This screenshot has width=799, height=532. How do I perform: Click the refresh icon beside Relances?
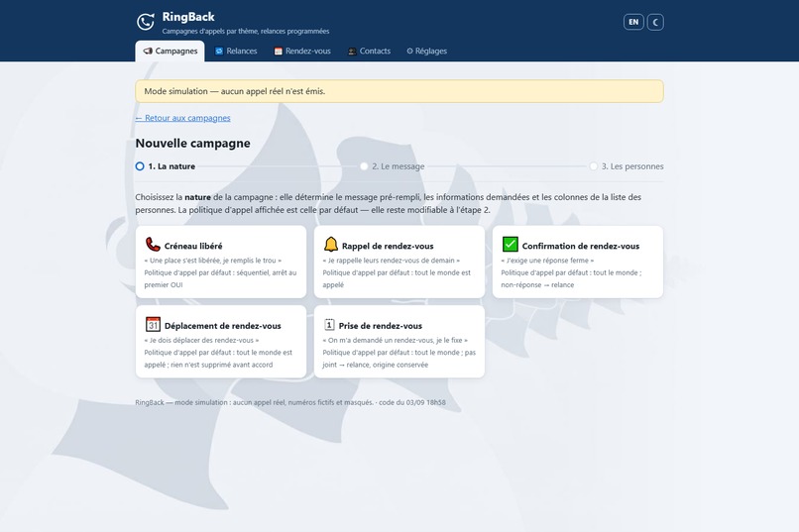219,51
